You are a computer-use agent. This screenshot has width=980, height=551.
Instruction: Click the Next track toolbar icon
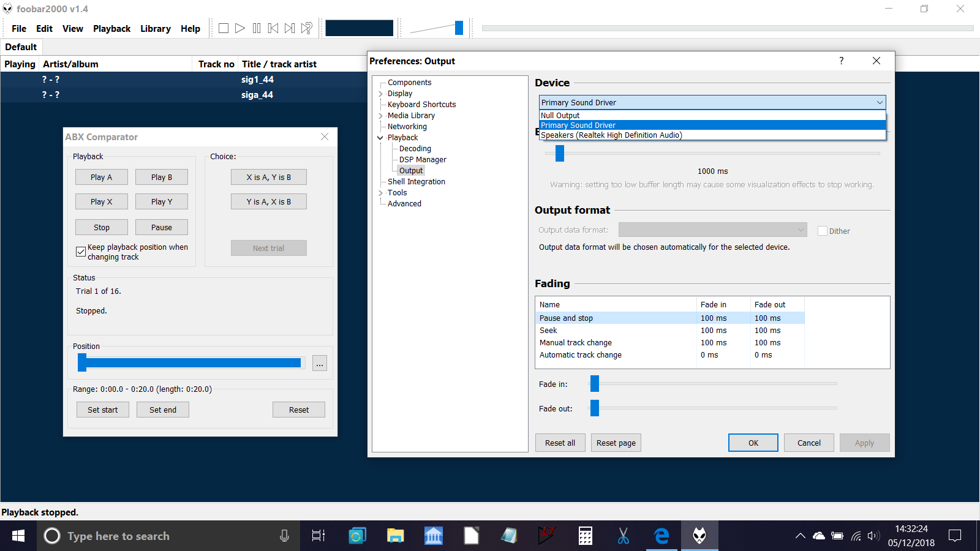tap(290, 28)
